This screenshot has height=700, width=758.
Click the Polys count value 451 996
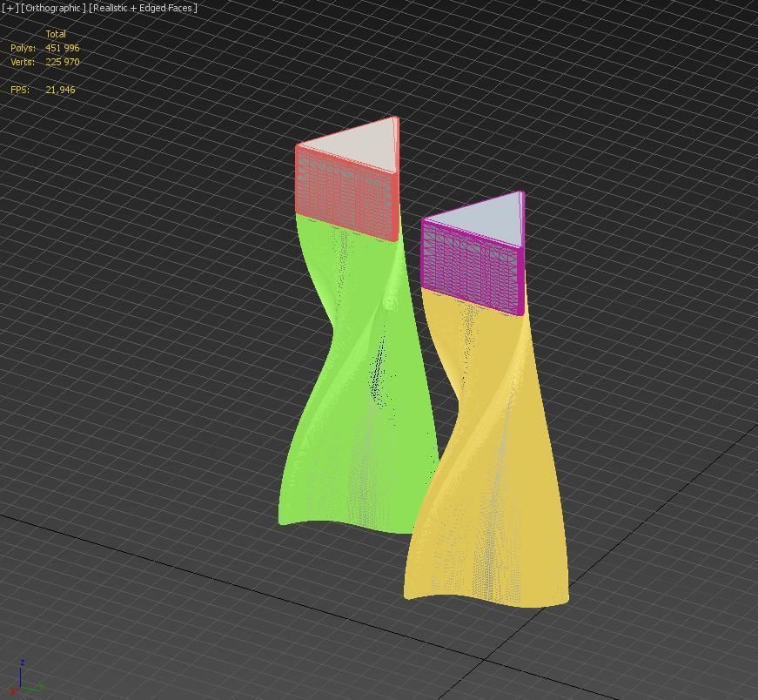63,48
